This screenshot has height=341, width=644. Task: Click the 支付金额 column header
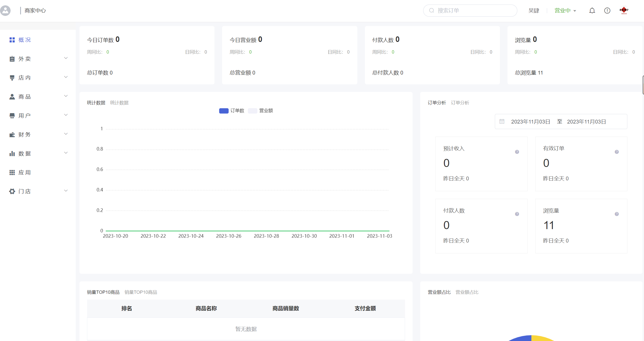coord(365,308)
